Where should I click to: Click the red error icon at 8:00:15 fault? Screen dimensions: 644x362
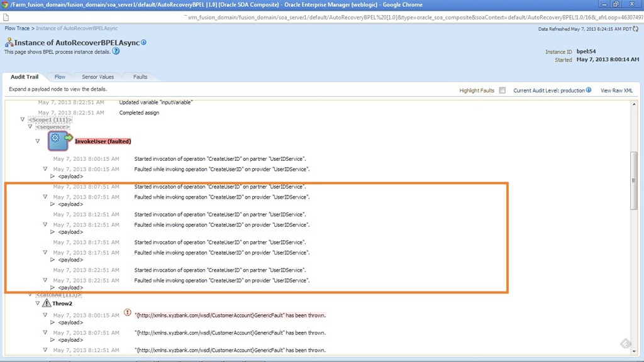[x=128, y=312]
